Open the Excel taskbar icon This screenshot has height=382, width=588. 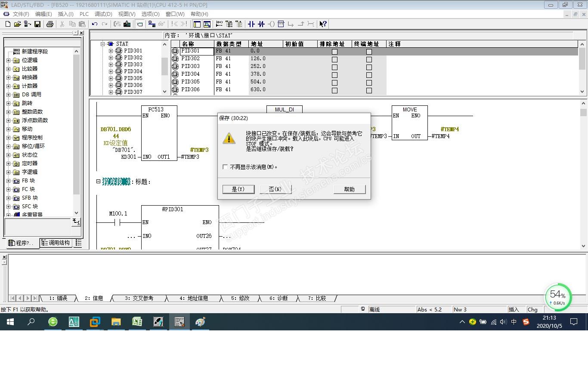pos(137,322)
